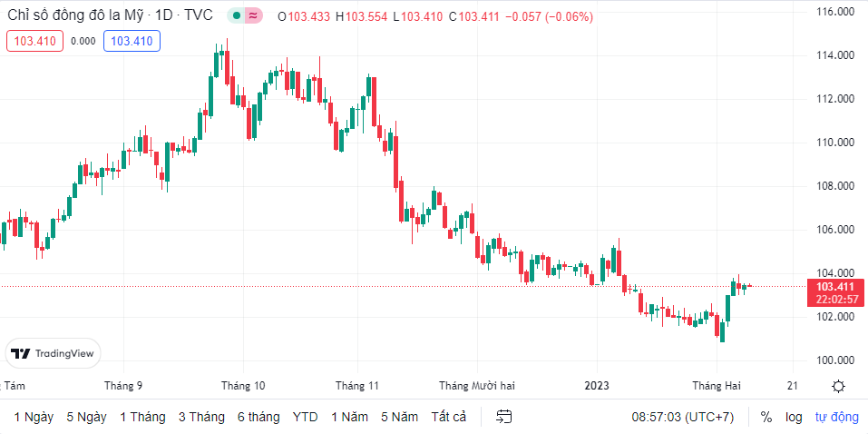
Task: Toggle logarithmic scale
Action: click(794, 417)
